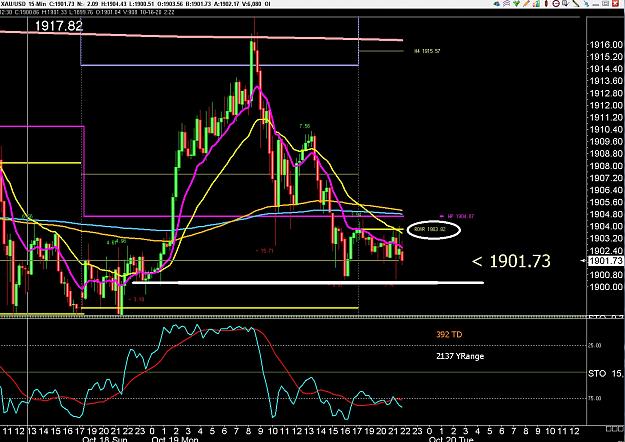Click the 1908.00 price axis label
This screenshot has height=442, width=625.
[606, 165]
